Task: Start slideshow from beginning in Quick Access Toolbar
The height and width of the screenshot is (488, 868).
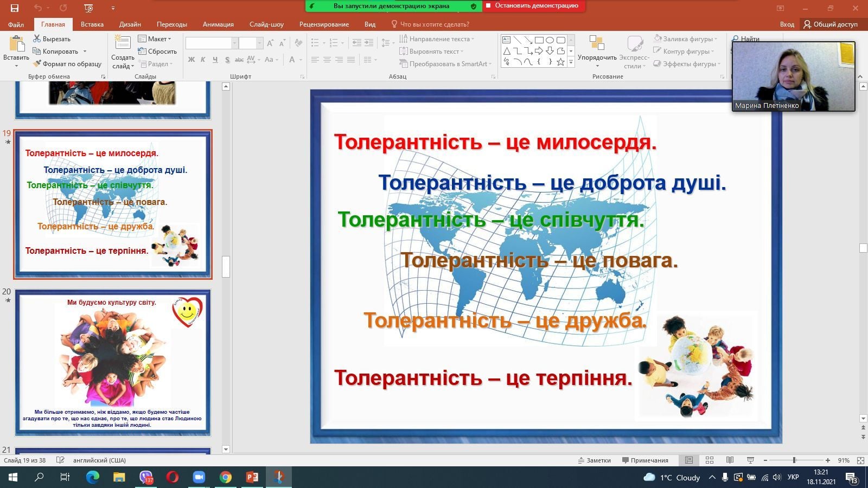Action: (x=89, y=8)
